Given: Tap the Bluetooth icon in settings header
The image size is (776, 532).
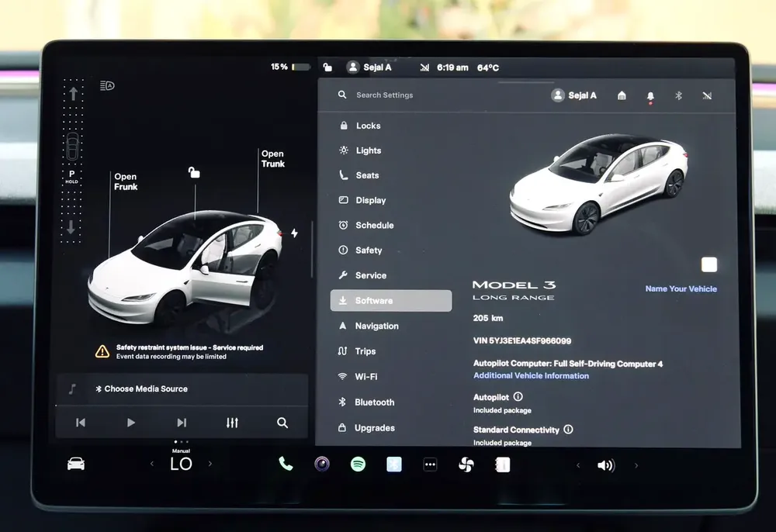Looking at the screenshot, I should (x=678, y=95).
